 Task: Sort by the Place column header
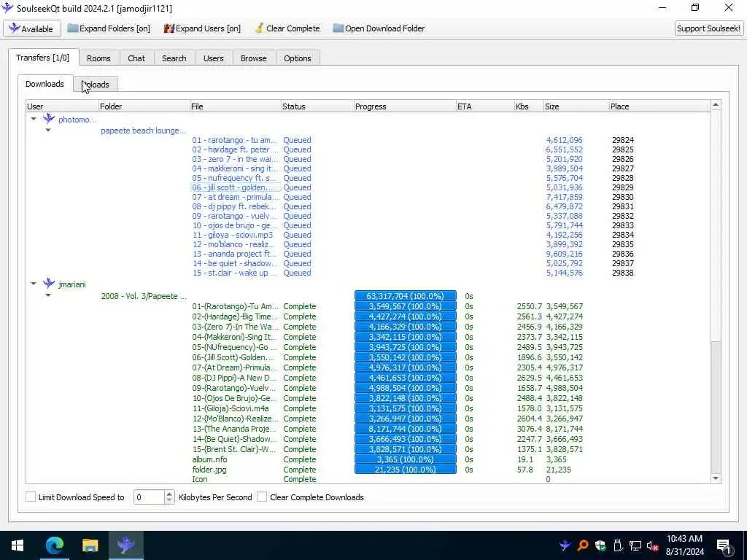(659, 106)
